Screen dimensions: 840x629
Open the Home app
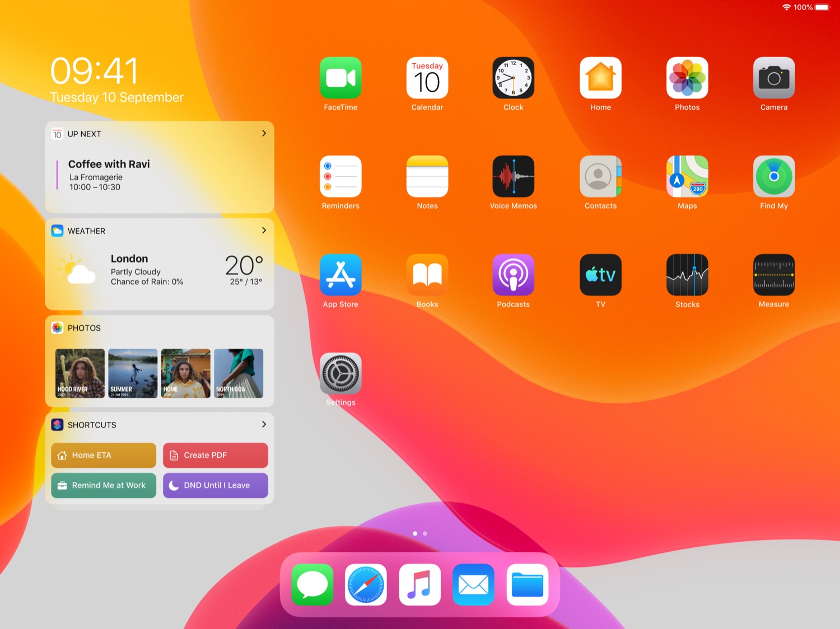pos(600,78)
